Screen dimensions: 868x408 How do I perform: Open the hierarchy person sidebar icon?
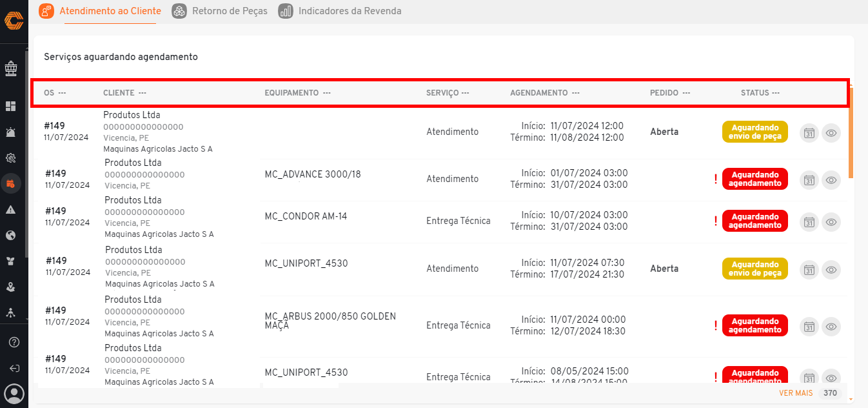11,312
